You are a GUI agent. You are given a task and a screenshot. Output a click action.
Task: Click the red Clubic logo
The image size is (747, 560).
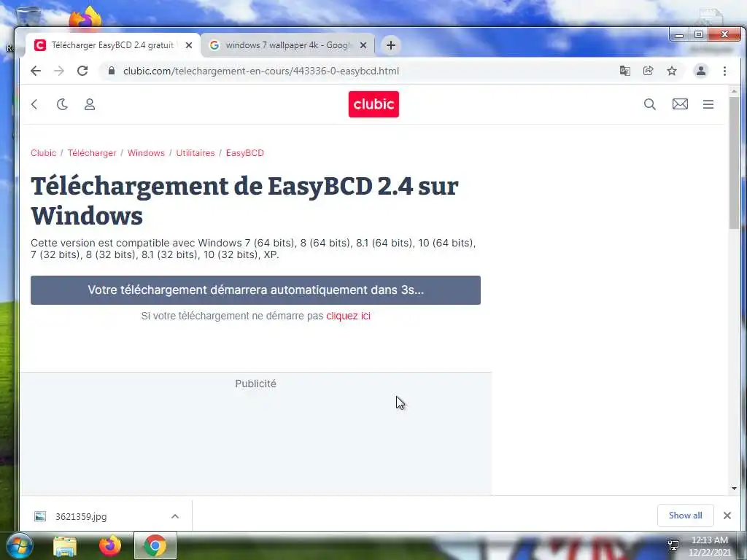pyautogui.click(x=373, y=104)
